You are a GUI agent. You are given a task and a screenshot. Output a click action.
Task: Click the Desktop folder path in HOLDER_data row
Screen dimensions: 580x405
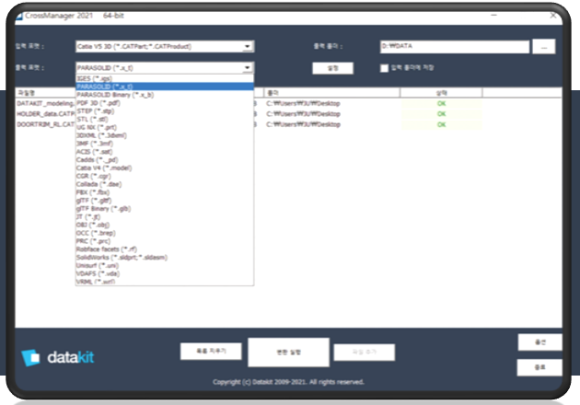tap(303, 114)
